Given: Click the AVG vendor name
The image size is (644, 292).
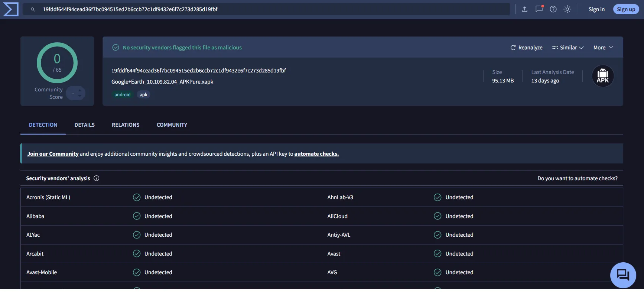Looking at the screenshot, I should [x=332, y=272].
